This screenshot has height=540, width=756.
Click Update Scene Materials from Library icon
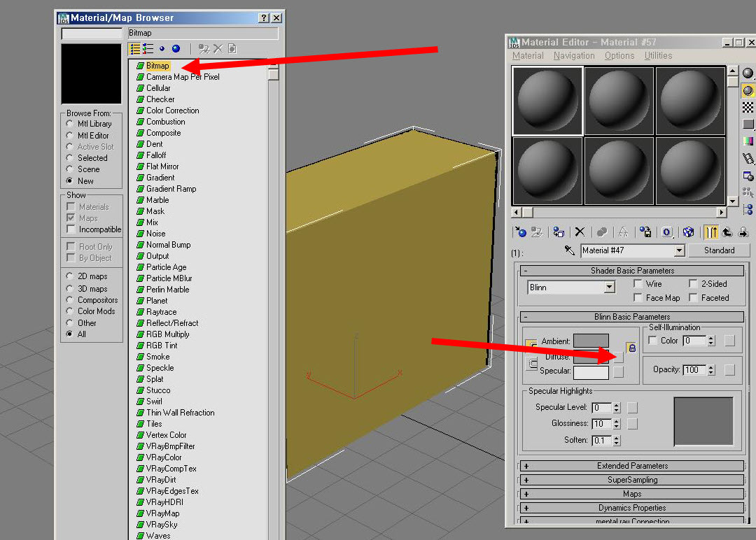(204, 49)
